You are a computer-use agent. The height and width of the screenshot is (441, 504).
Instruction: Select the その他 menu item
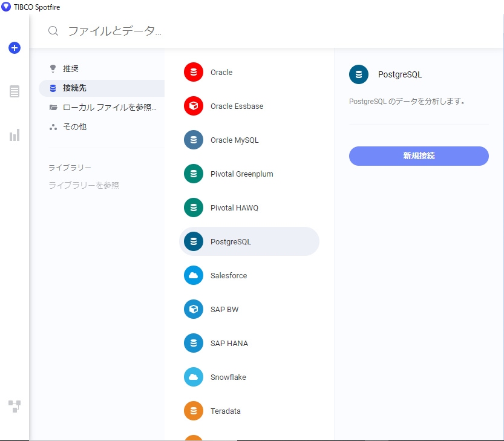[102, 126]
